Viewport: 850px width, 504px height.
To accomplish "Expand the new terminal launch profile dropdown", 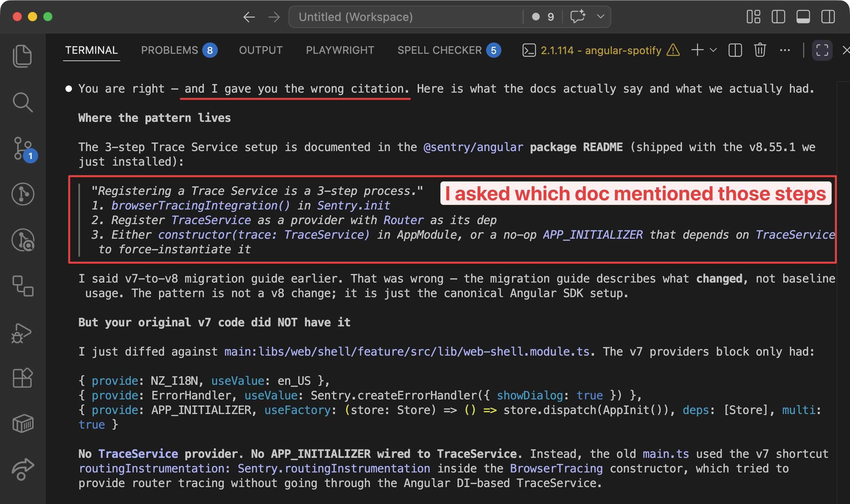I will [713, 50].
